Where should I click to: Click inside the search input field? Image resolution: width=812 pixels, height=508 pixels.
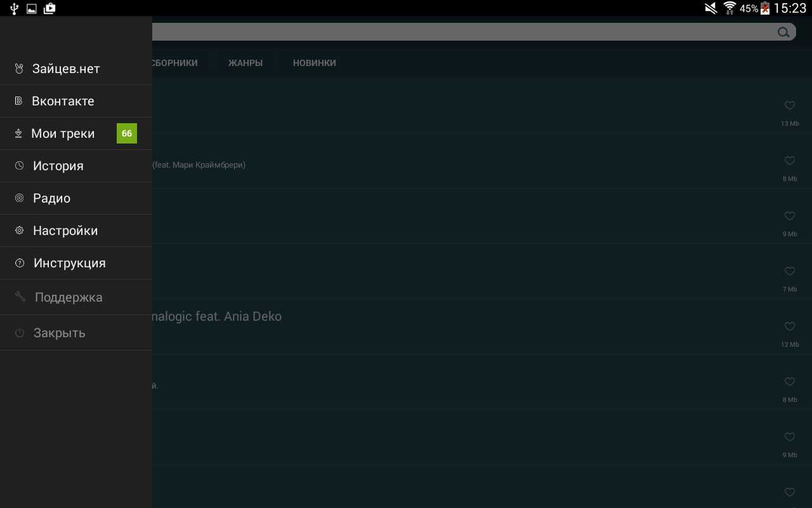444,32
